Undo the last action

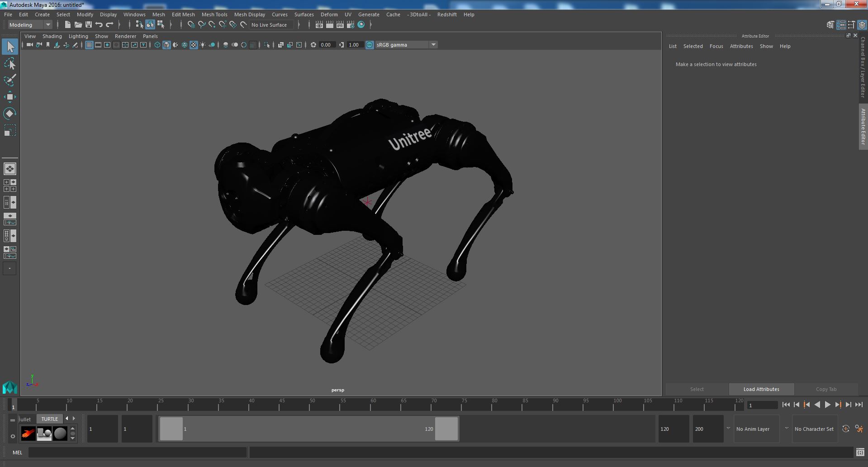(x=99, y=24)
